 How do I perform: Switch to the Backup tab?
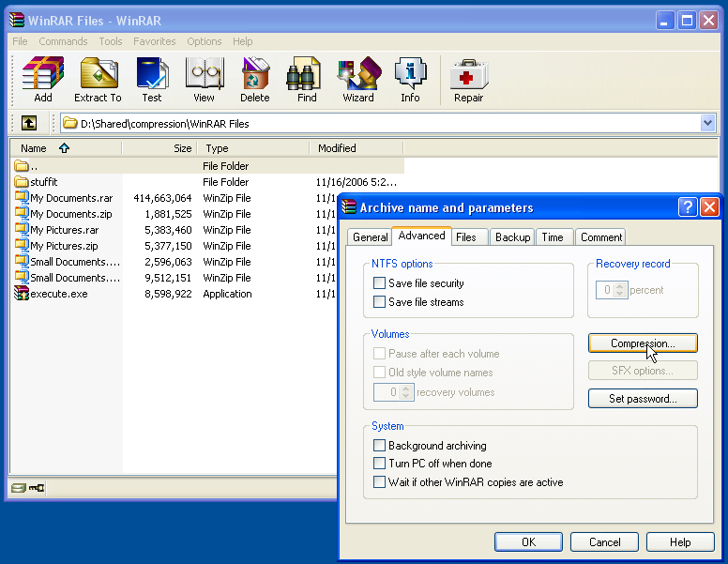click(512, 236)
